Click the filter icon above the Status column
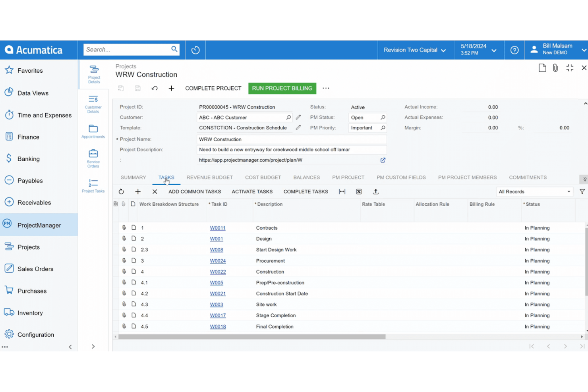The height and width of the screenshot is (392, 588). tap(582, 191)
